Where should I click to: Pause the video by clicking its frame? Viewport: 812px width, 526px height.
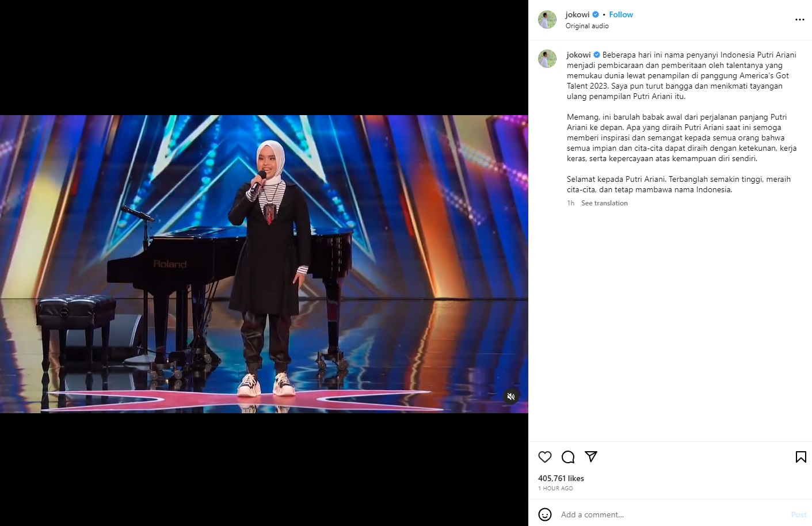coord(264,264)
